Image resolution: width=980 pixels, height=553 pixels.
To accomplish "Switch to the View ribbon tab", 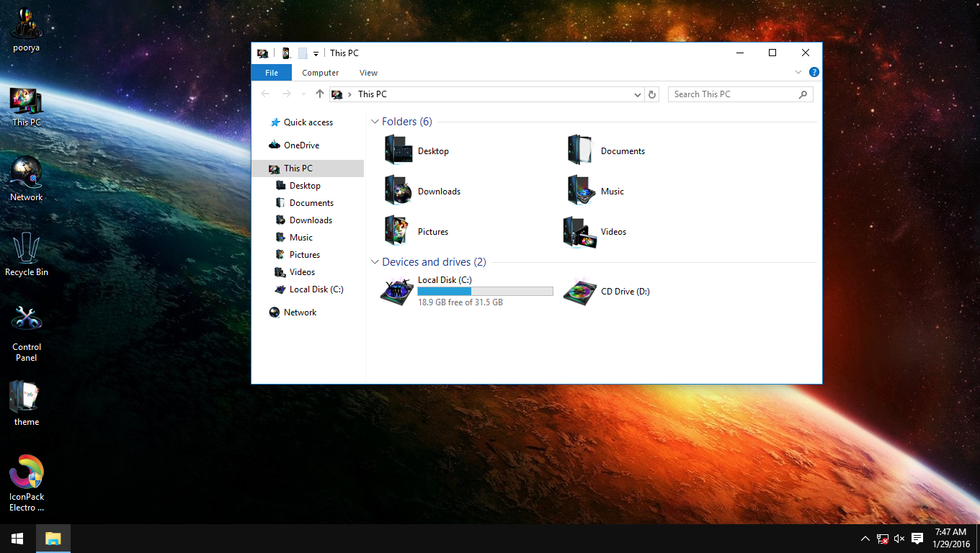I will (368, 73).
